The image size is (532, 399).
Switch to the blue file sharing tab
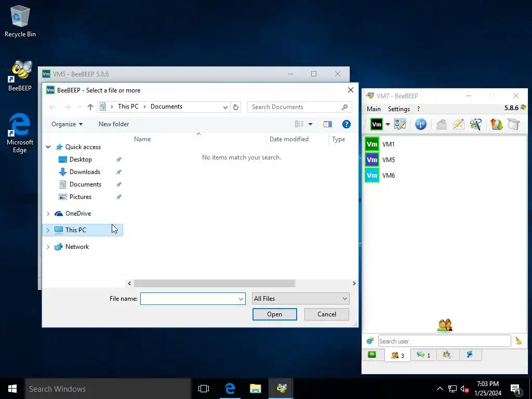[470, 355]
